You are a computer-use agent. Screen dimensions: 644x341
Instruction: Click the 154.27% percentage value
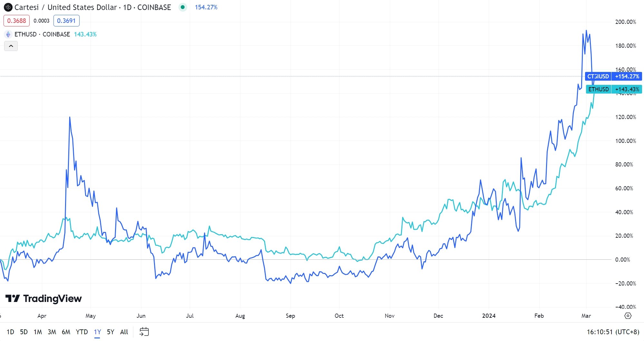coord(206,7)
